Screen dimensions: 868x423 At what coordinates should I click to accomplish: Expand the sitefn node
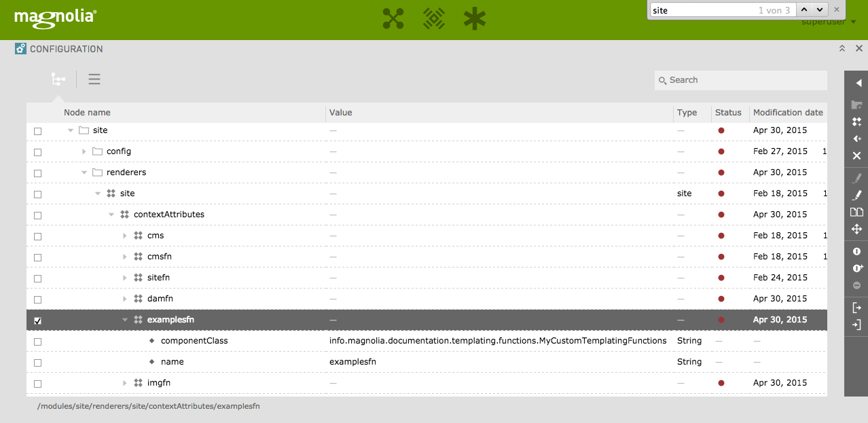(x=125, y=278)
